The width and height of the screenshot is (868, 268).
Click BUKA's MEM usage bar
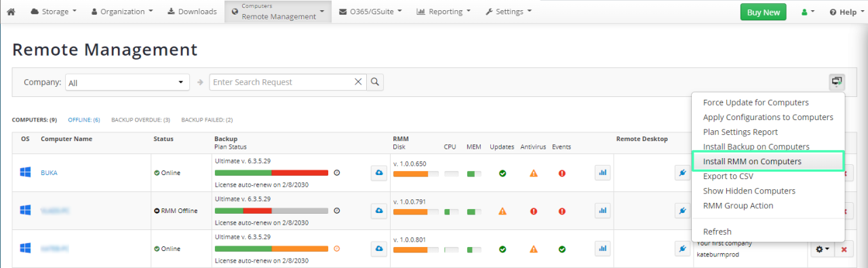[x=474, y=174]
